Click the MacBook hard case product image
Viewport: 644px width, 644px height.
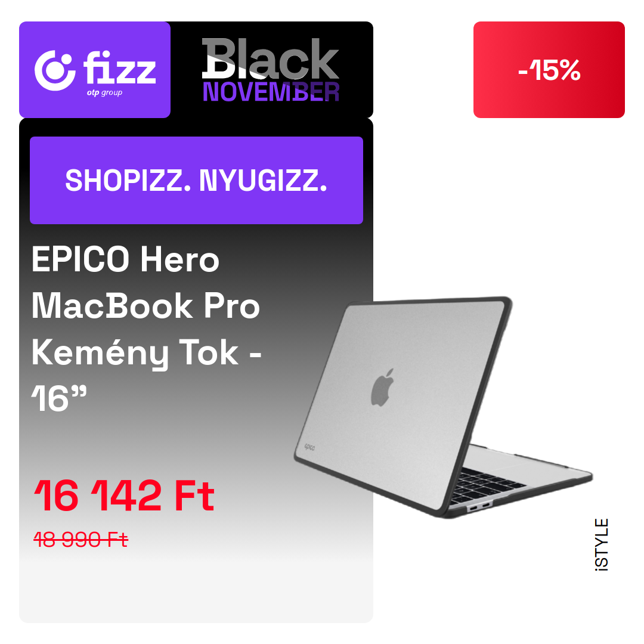(x=443, y=407)
